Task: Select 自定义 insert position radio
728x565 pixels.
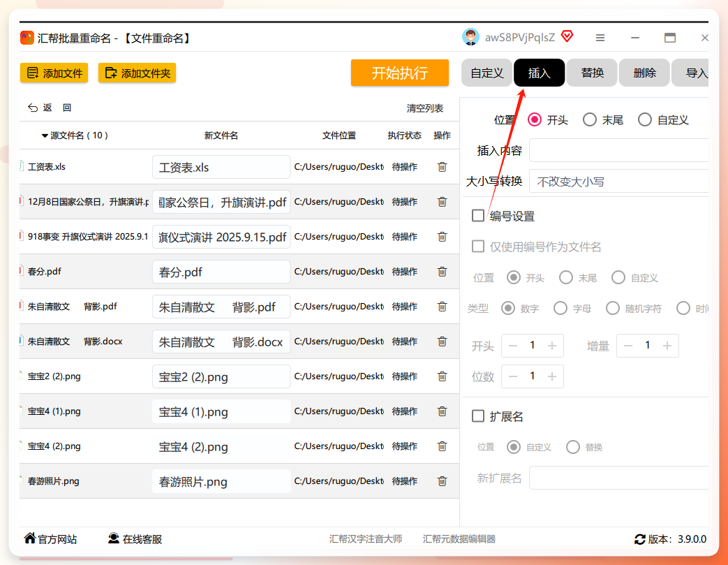Action: click(x=645, y=120)
